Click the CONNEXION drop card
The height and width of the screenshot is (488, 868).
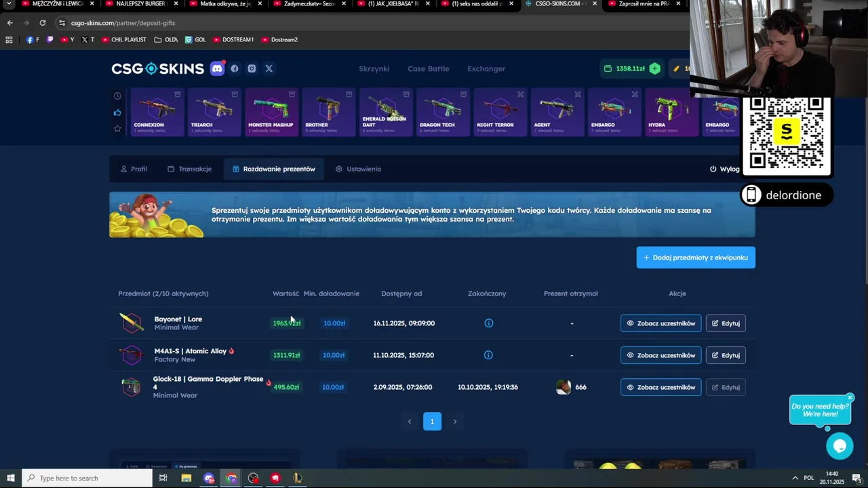(x=156, y=113)
